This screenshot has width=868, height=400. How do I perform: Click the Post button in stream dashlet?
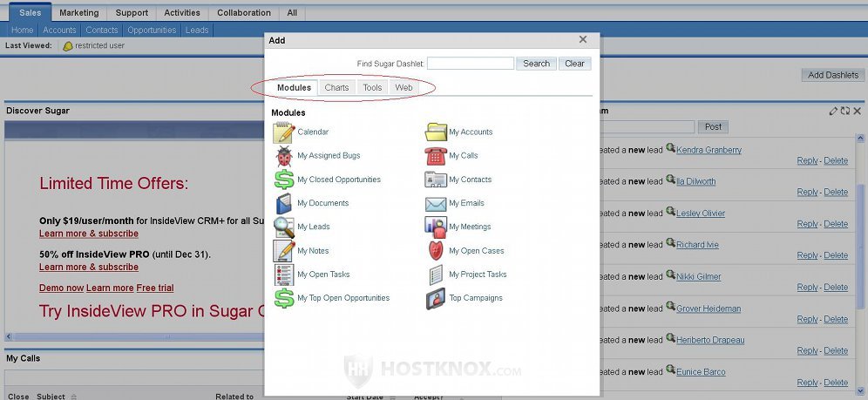point(713,126)
